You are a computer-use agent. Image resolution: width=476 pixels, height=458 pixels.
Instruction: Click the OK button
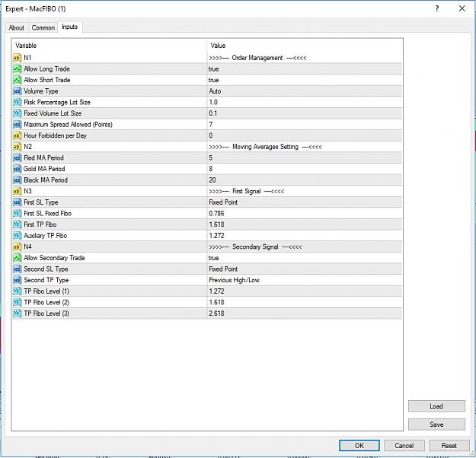click(x=359, y=445)
